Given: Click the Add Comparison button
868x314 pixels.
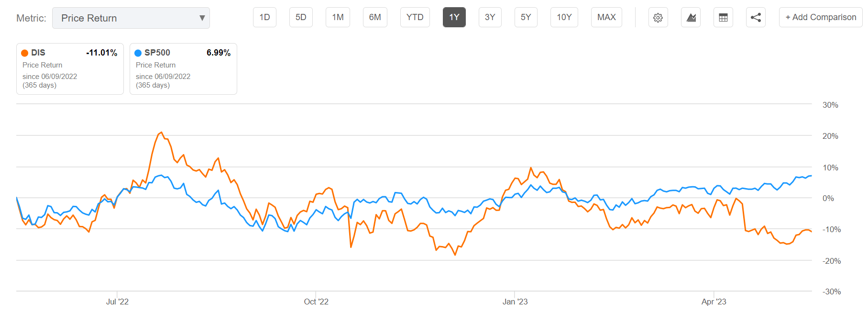Looking at the screenshot, I should coord(821,17).
